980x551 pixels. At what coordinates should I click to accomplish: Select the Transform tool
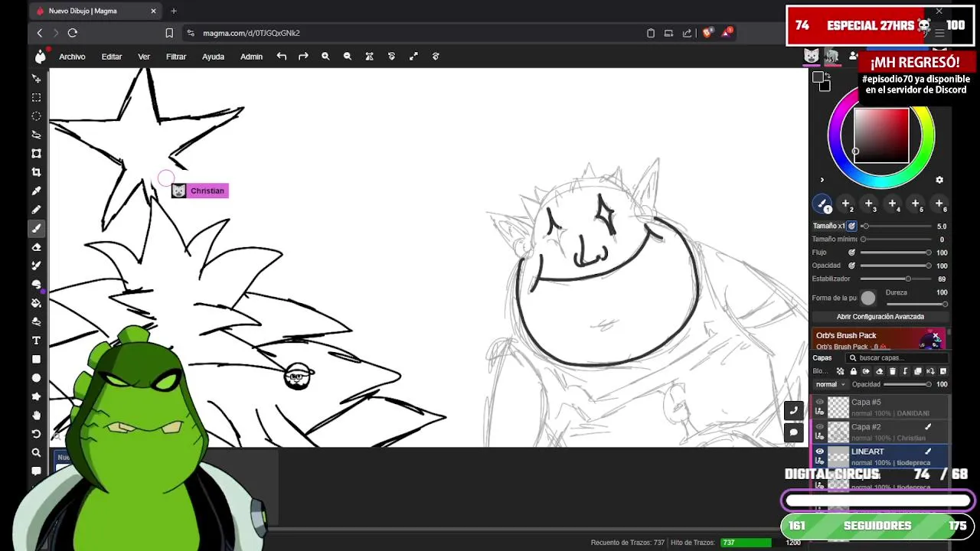36,154
